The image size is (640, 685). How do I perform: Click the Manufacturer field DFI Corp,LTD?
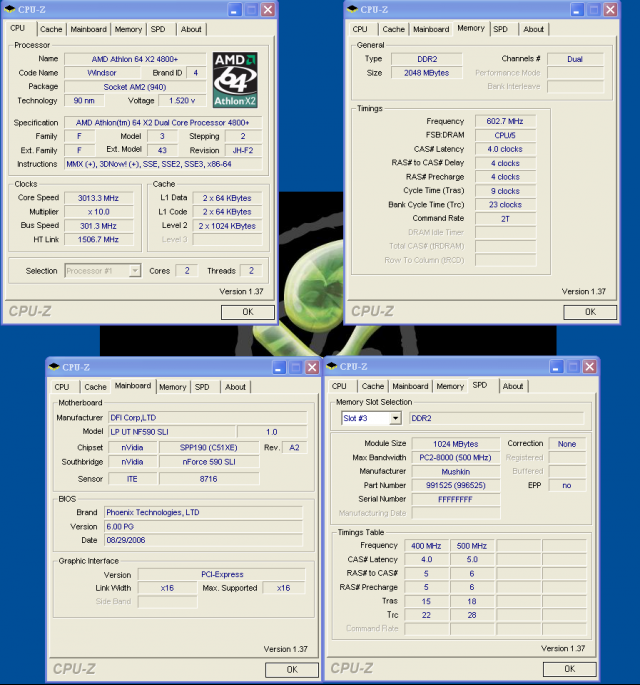(x=208, y=418)
